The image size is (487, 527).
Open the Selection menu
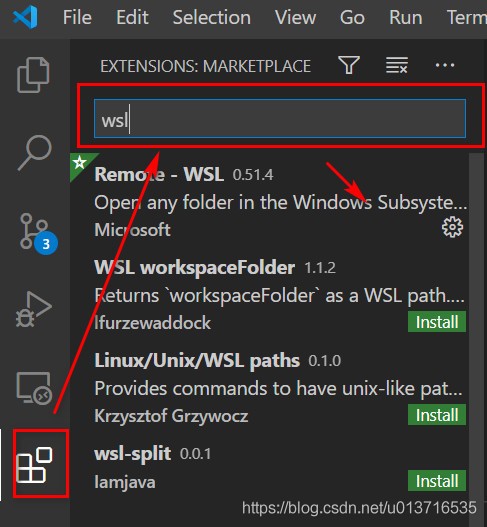(211, 17)
